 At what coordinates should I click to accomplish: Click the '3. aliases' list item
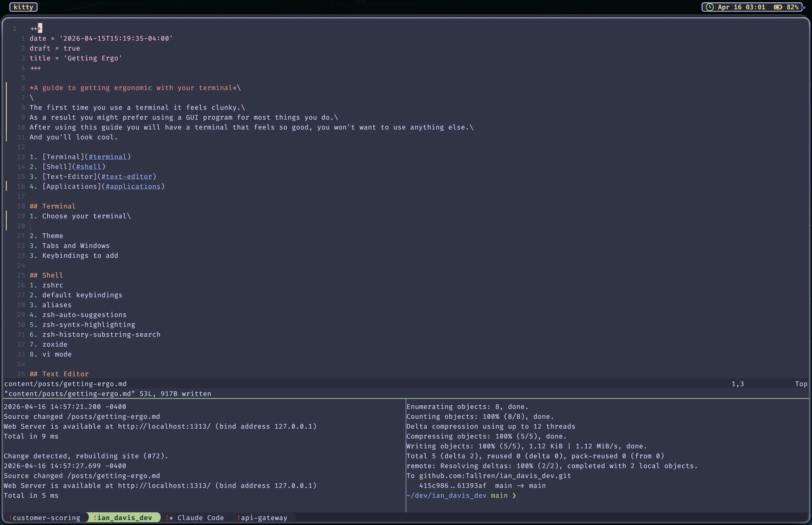coord(51,305)
